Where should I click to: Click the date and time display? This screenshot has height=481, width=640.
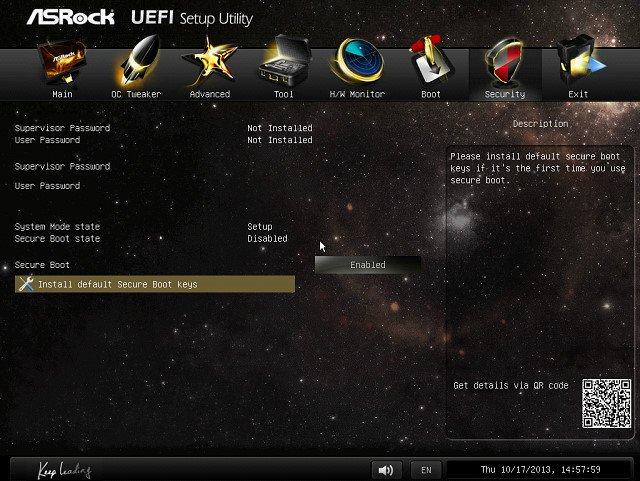coord(538,469)
